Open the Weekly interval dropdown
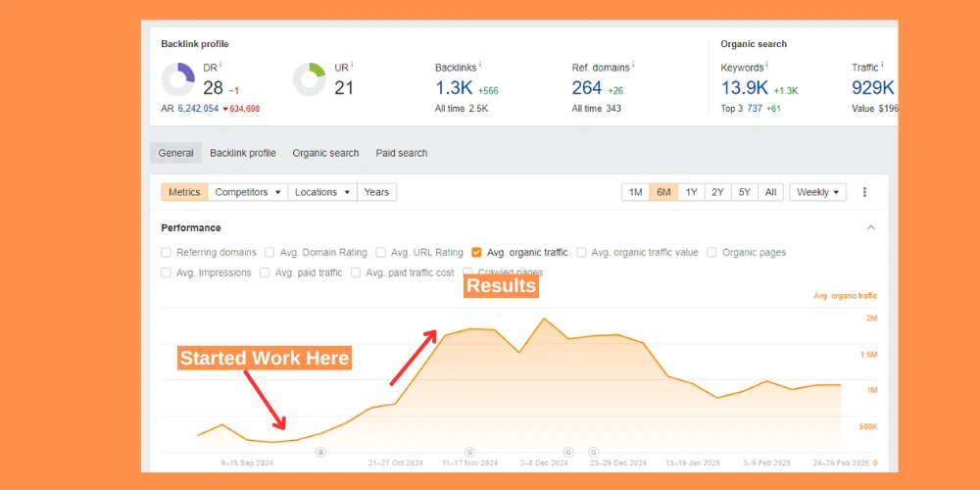Image resolution: width=980 pixels, height=490 pixels. click(x=817, y=192)
